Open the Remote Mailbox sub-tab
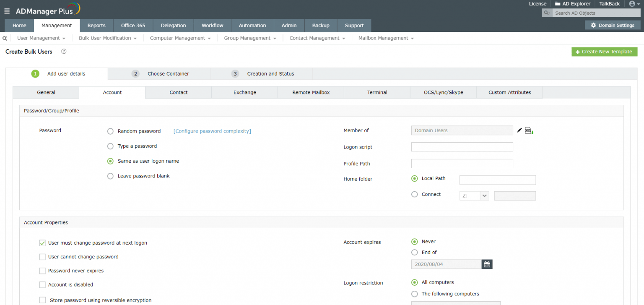The height and width of the screenshot is (305, 644). (311, 92)
